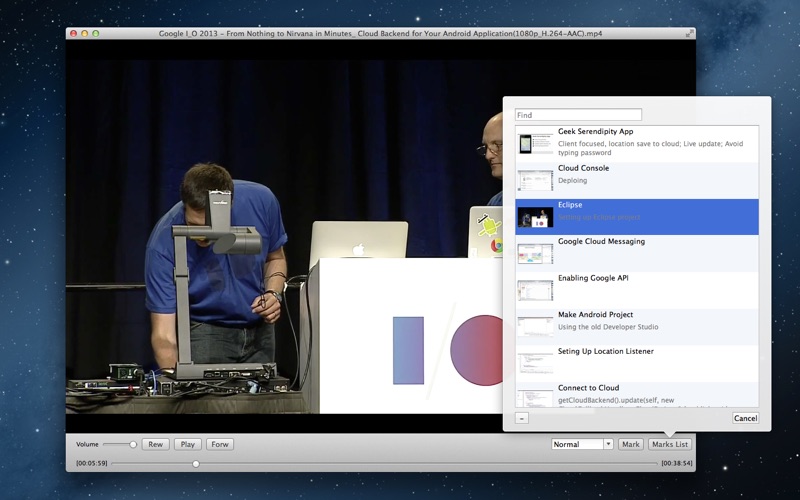Open the Normal speed dropdown

(582, 444)
